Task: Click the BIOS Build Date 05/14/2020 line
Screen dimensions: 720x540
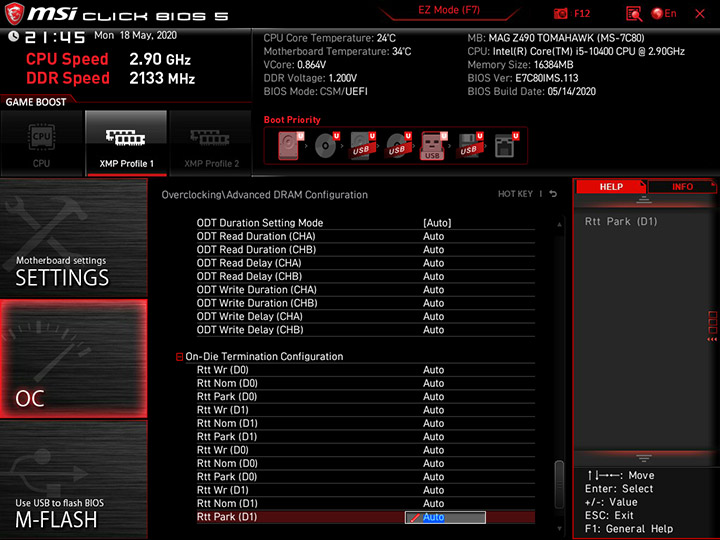Action: (x=531, y=91)
